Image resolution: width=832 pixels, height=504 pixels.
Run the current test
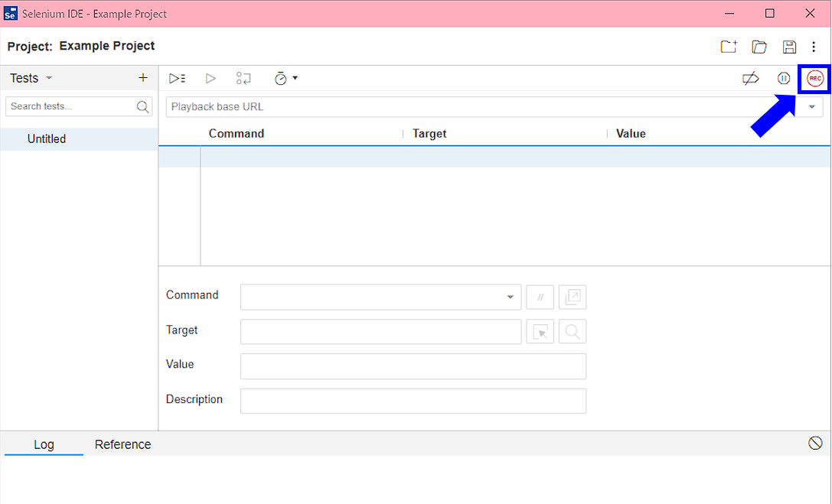[x=210, y=77]
